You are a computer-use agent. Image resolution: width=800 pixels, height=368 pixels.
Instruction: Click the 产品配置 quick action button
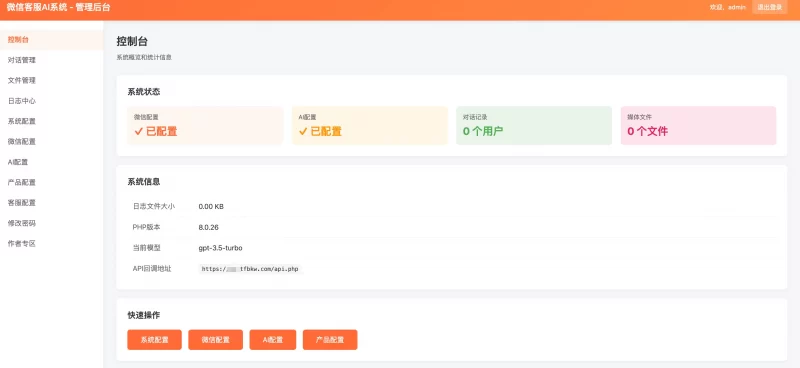click(330, 340)
